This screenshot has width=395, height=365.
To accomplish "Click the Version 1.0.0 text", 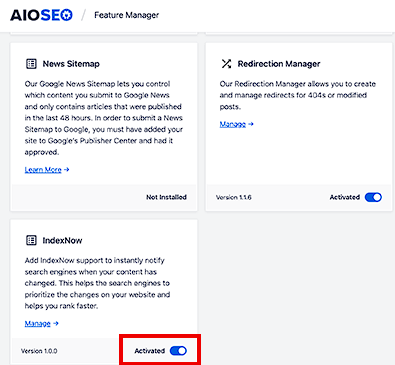I will (39, 351).
